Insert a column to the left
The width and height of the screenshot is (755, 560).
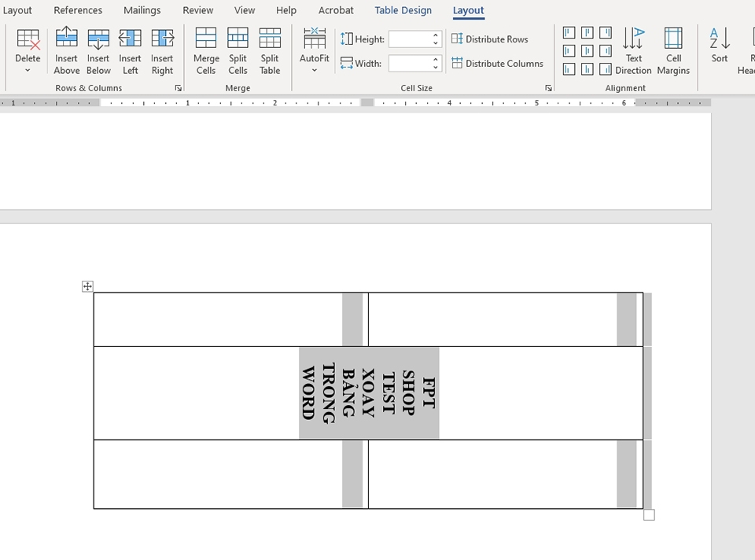click(130, 51)
